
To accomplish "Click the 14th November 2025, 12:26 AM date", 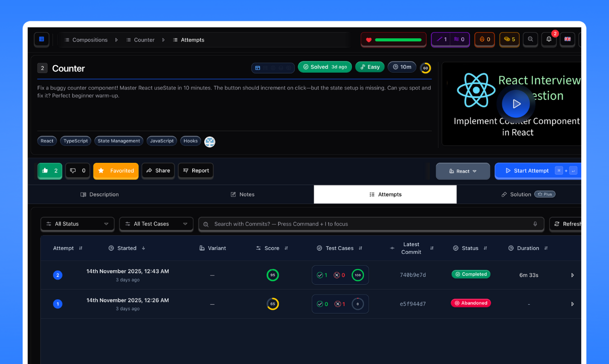I will coord(128,300).
